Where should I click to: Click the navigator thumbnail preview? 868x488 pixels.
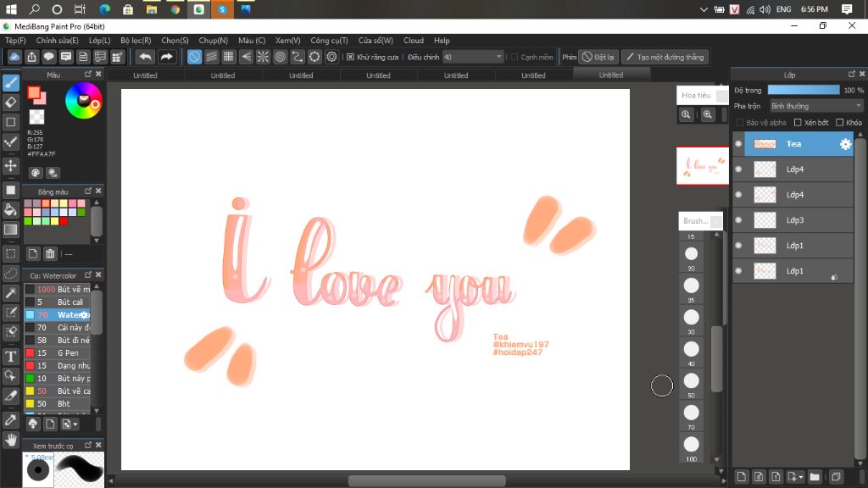(703, 165)
